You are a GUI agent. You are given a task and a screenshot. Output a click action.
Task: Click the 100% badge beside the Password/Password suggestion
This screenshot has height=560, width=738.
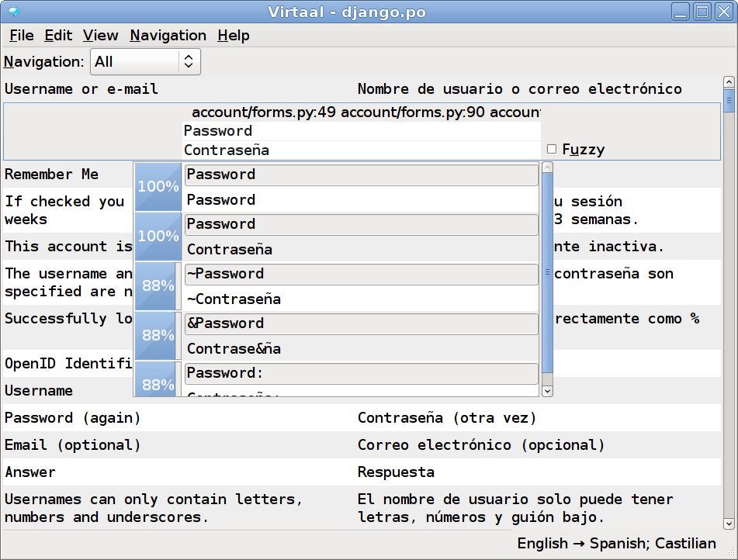click(x=158, y=187)
